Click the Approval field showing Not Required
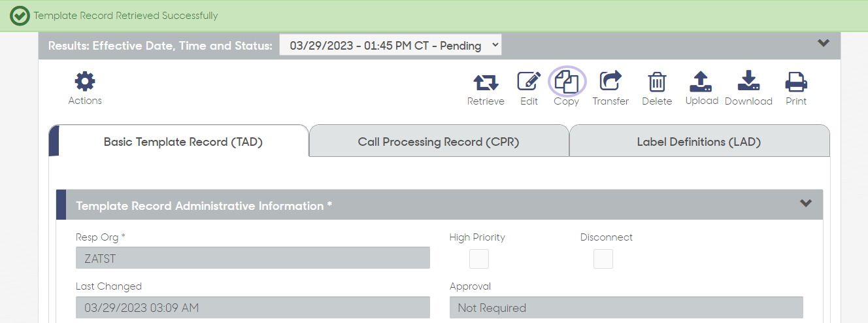This screenshot has width=868, height=323. (626, 307)
